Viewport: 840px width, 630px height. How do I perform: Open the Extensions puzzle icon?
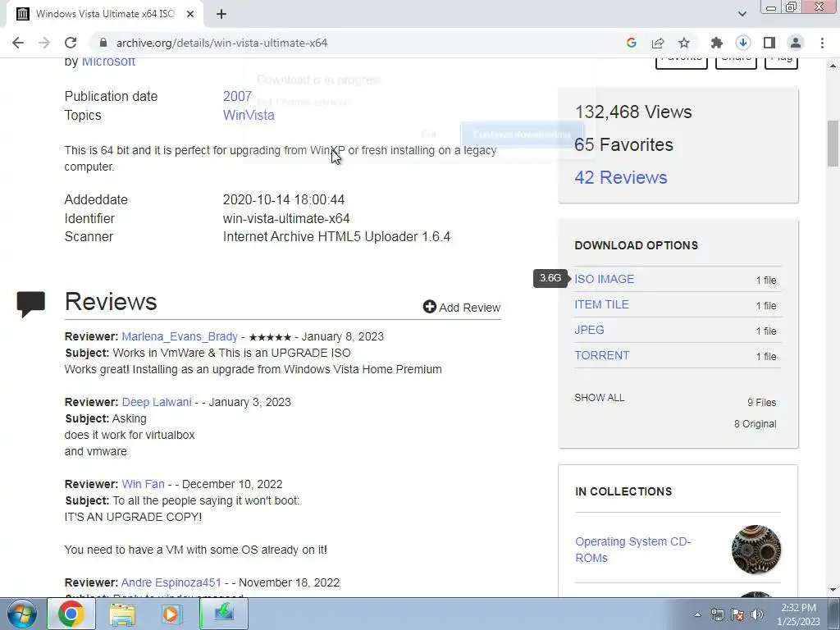coord(716,43)
